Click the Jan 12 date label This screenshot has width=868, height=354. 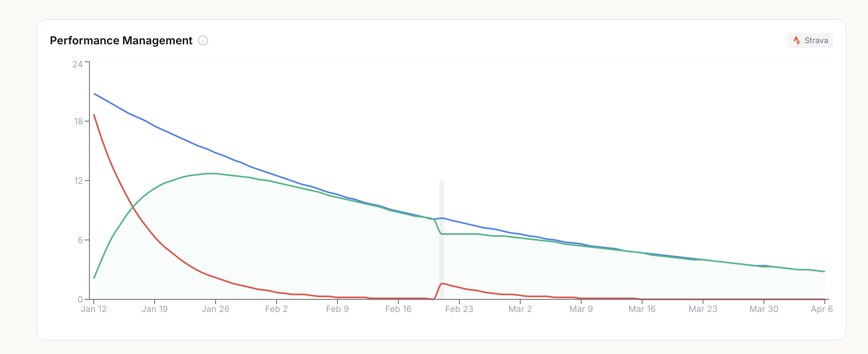tap(94, 309)
